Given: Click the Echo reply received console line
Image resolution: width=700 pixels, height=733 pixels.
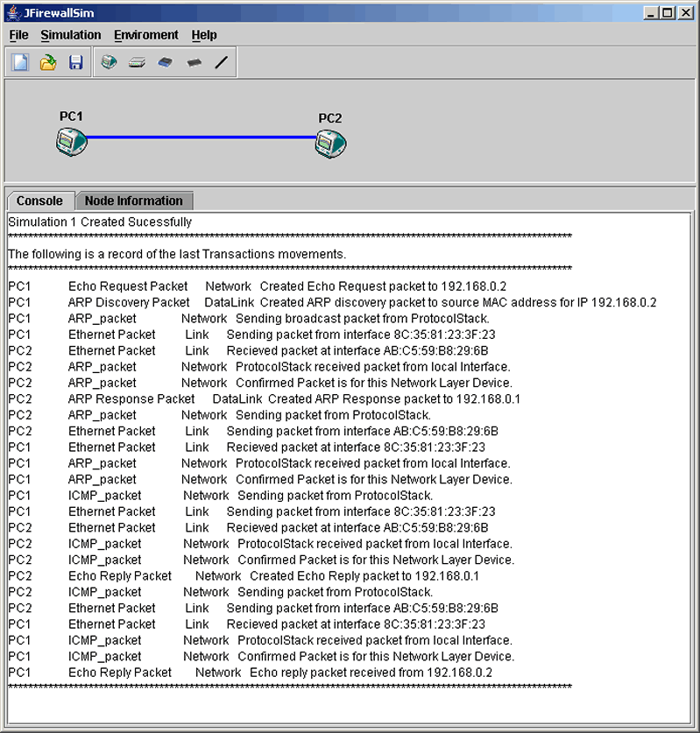Looking at the screenshot, I should [x=250, y=673].
